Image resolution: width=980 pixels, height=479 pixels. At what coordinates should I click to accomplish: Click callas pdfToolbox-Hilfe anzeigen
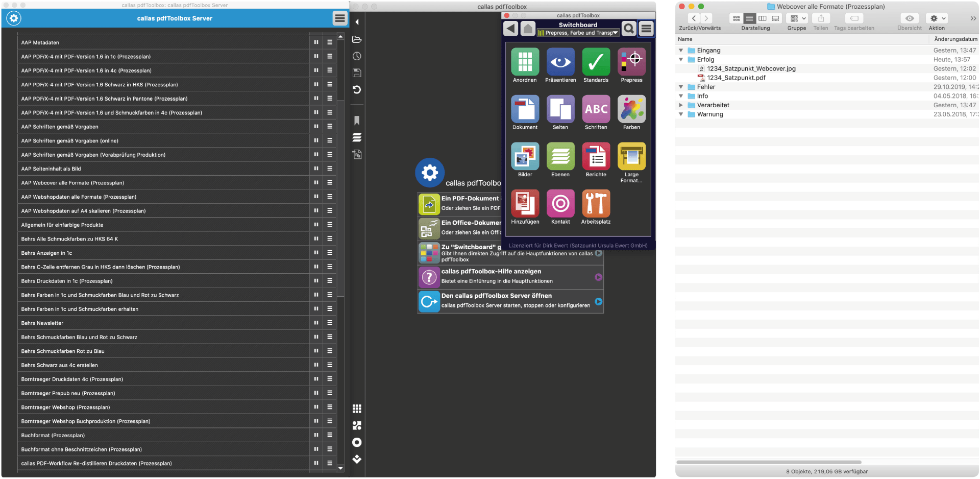[510, 277]
